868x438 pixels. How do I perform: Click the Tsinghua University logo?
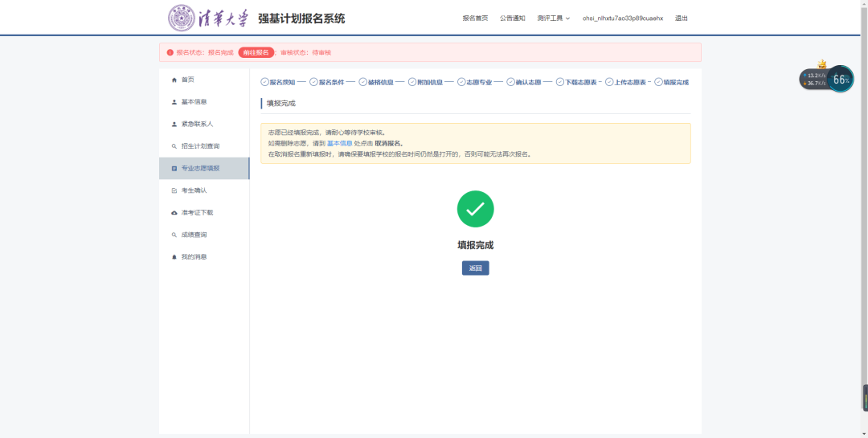pos(209,18)
